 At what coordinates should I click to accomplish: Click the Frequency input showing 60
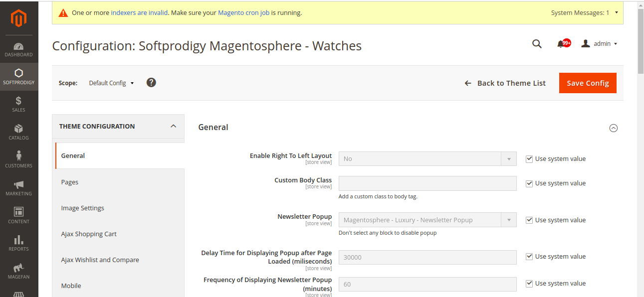pos(428,284)
